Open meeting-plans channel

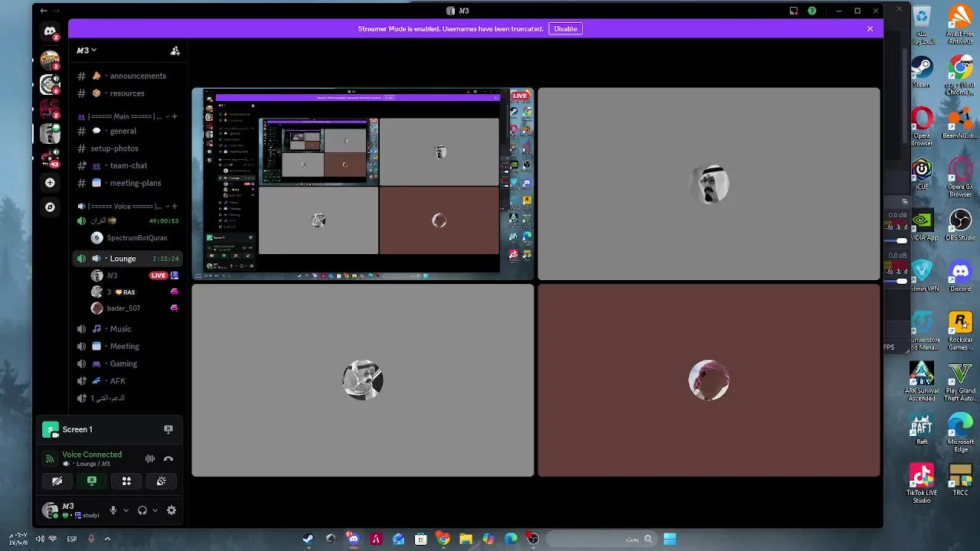click(128, 183)
